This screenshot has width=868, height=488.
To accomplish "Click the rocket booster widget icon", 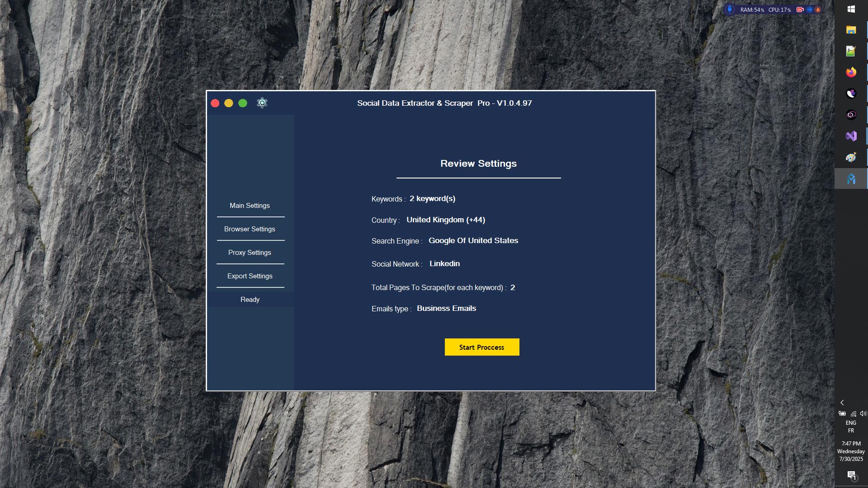I will coord(729,9).
